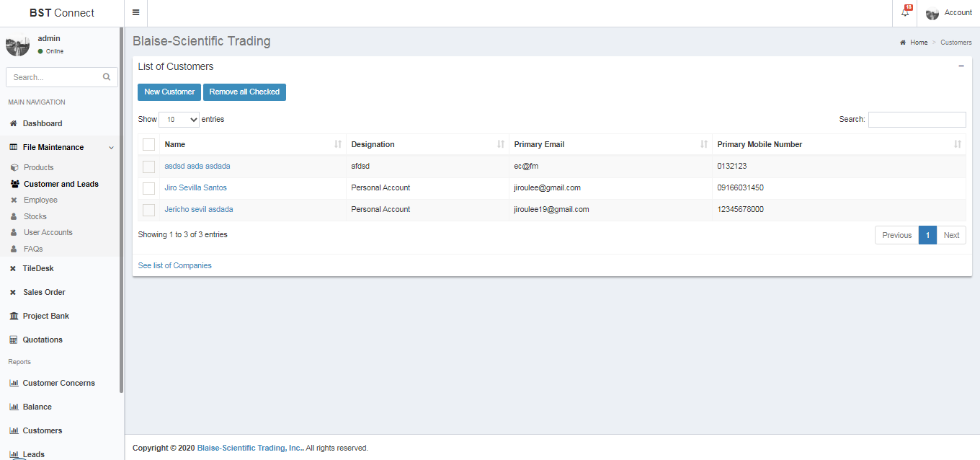Open the show entries count dropdown
980x460 pixels.
pos(179,120)
